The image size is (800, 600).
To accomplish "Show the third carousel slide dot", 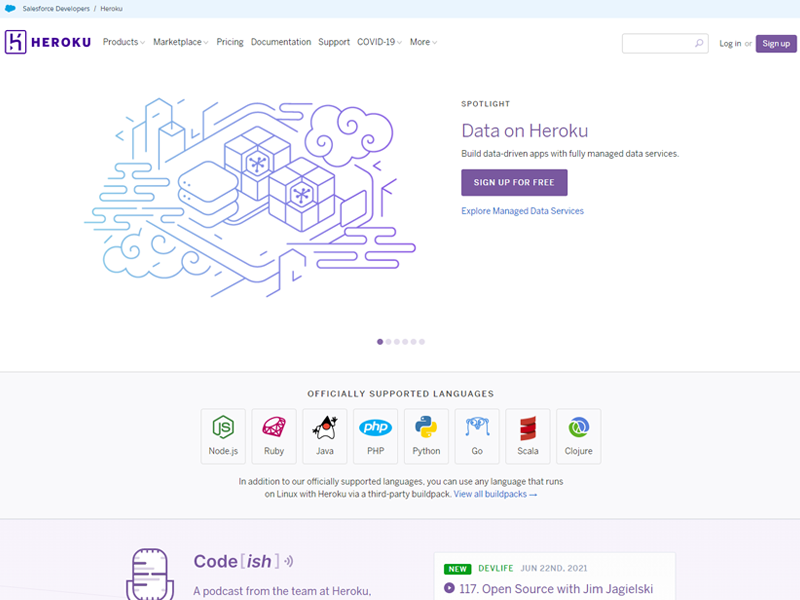I will tap(396, 342).
